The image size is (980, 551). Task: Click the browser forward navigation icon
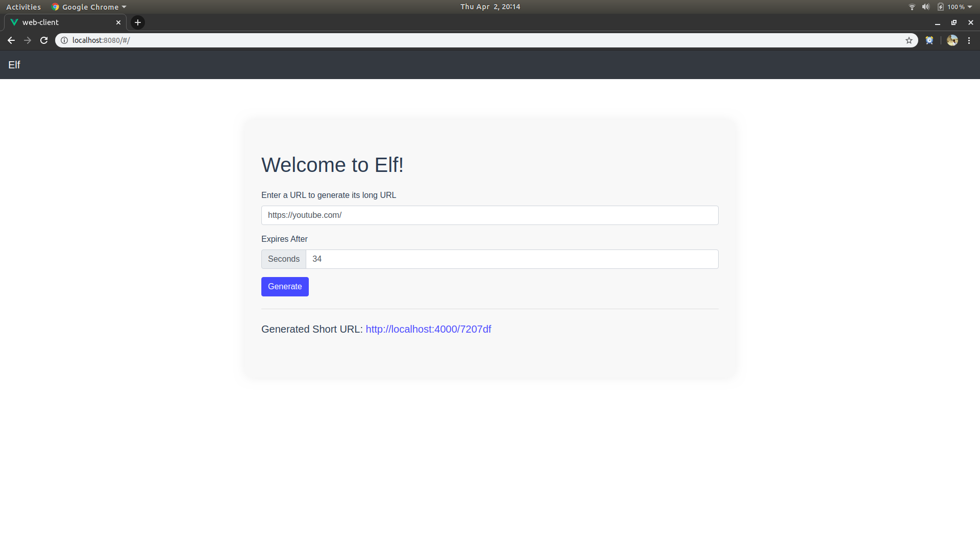(x=28, y=40)
